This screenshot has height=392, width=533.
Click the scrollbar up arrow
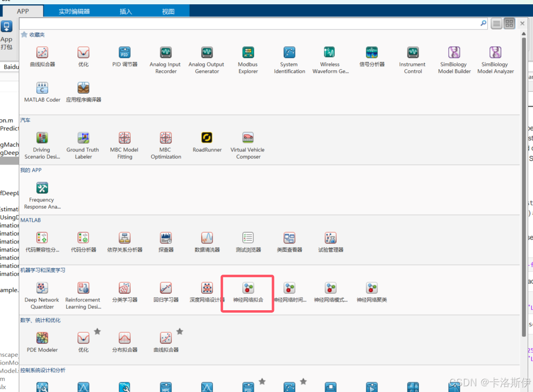(x=524, y=34)
